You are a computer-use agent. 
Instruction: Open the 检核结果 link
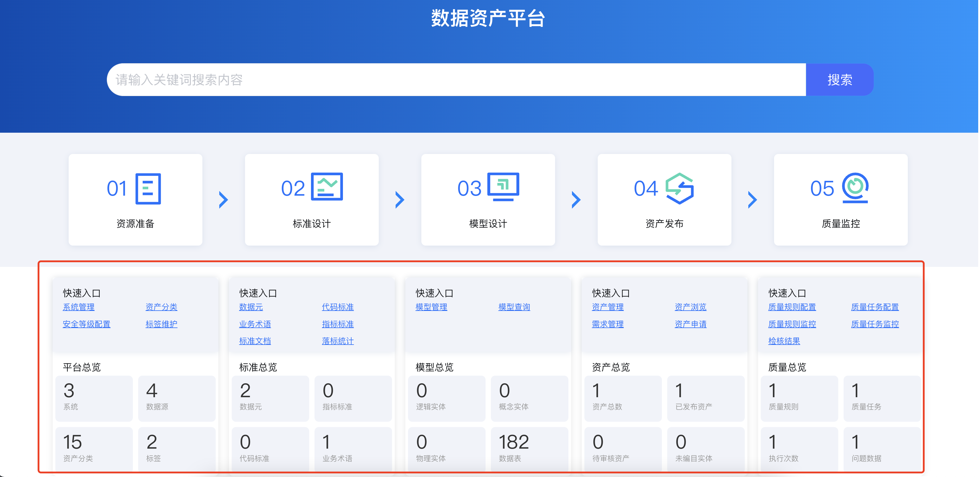coord(784,341)
